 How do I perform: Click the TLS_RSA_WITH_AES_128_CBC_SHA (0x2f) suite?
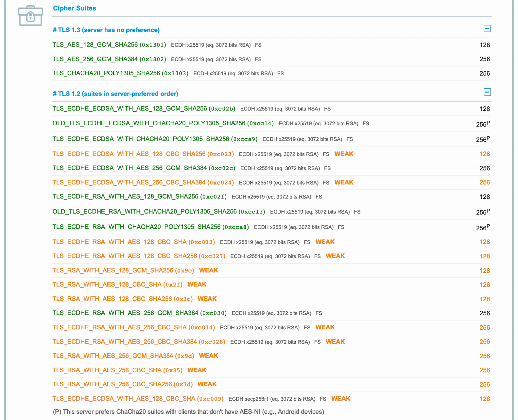[117, 285]
